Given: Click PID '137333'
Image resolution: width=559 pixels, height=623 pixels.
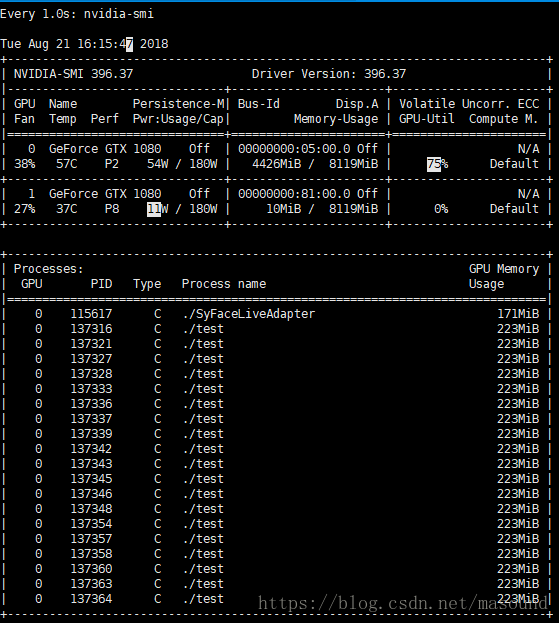Looking at the screenshot, I should (91, 389).
